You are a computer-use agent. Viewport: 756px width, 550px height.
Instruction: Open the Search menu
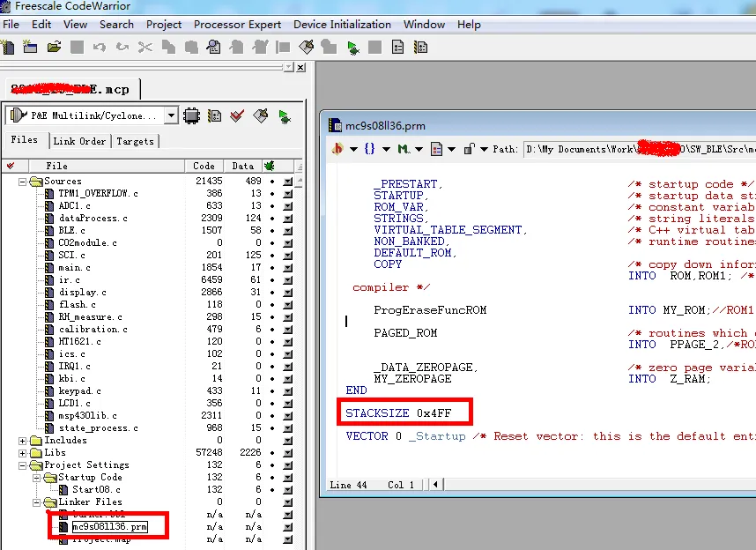pyautogui.click(x=116, y=24)
